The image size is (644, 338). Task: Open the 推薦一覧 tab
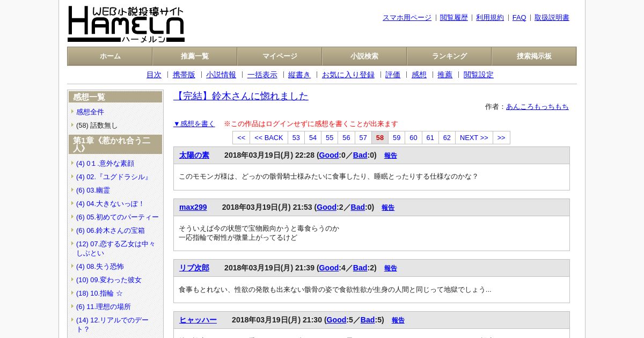[x=195, y=56]
